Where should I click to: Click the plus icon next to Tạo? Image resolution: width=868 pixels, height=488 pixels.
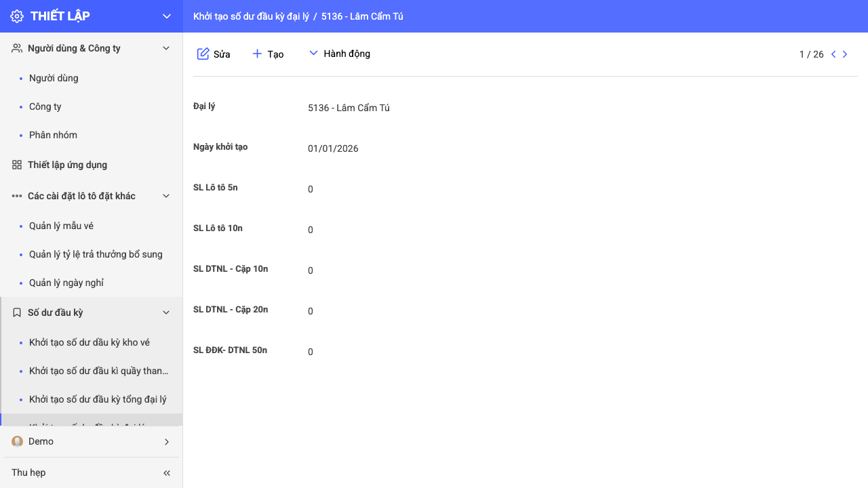coord(257,54)
